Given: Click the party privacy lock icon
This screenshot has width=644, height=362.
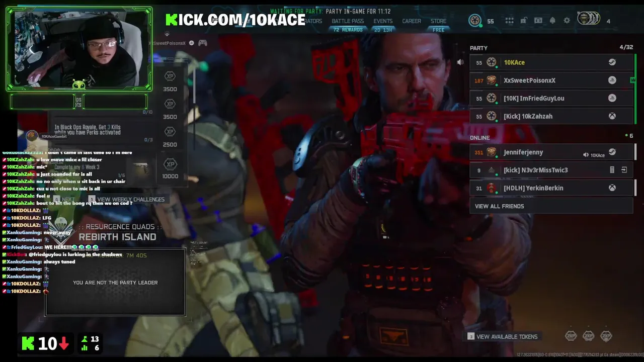Looking at the screenshot, I should [524, 21].
